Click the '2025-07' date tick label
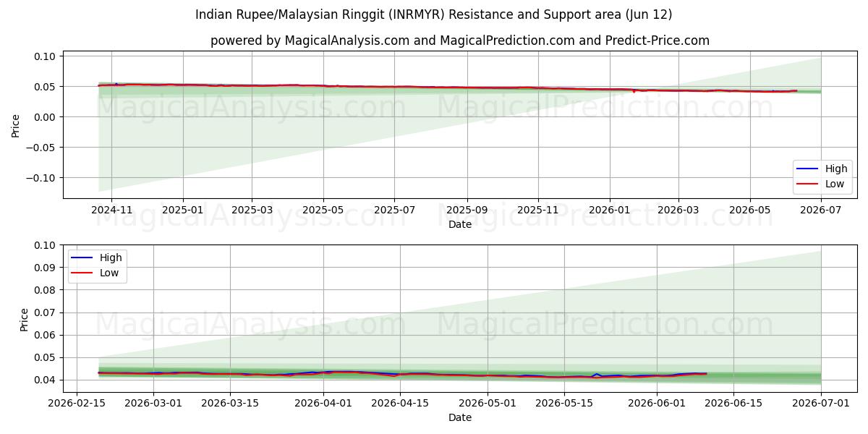Viewport: 868px width, 434px height. (394, 210)
